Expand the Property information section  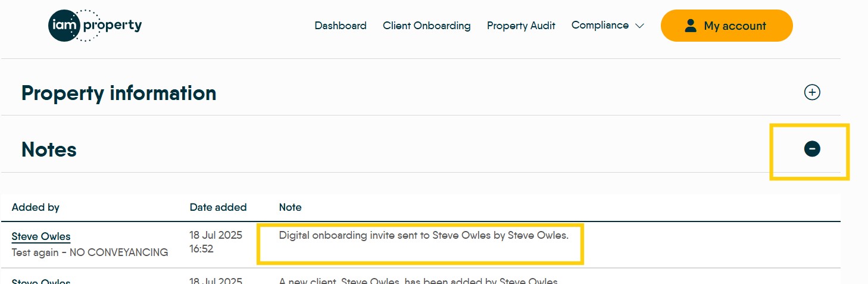click(812, 92)
